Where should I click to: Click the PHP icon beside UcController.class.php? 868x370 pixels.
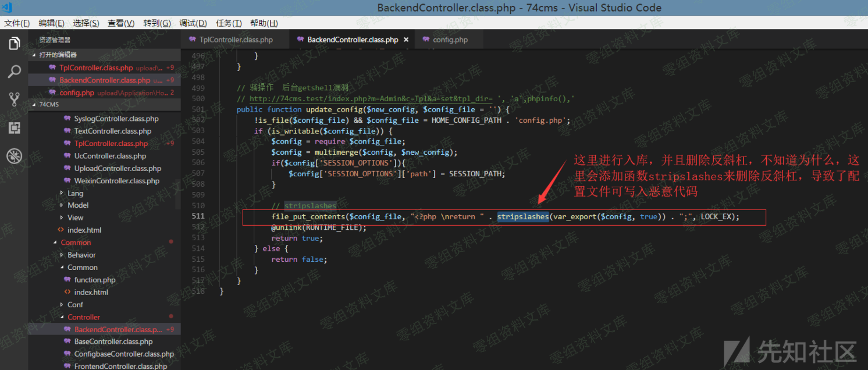pyautogui.click(x=67, y=156)
